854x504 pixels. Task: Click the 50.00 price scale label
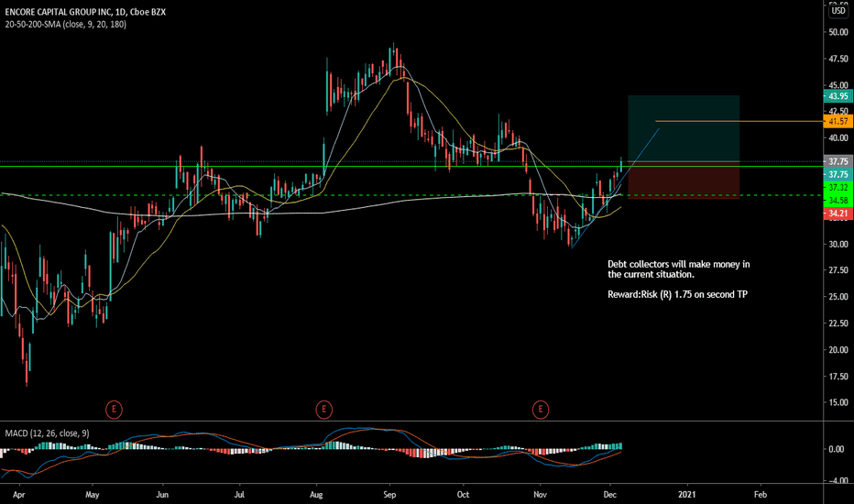click(x=838, y=32)
